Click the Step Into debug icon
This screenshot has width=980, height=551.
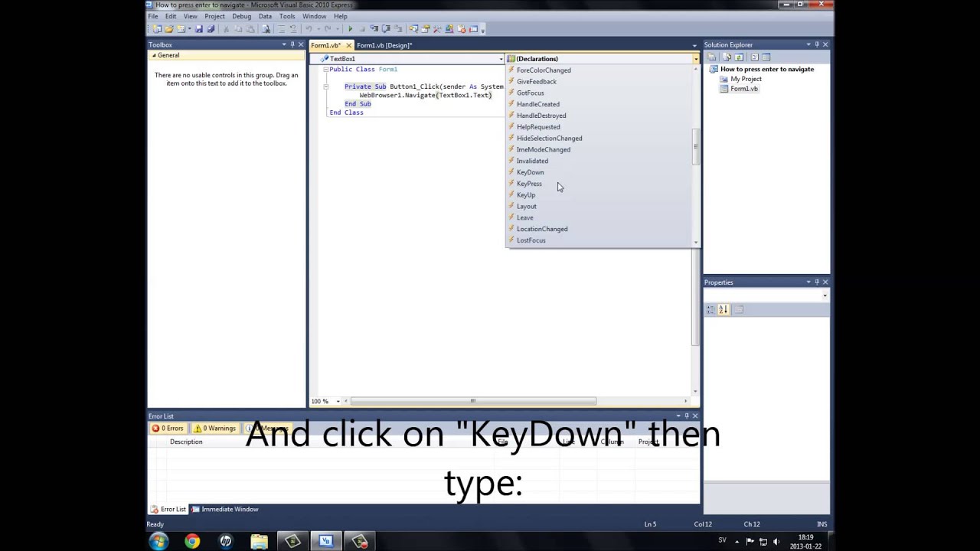[x=374, y=29]
